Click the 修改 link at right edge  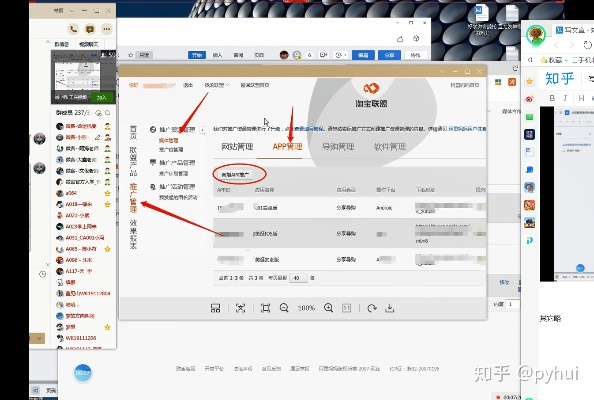click(504, 282)
